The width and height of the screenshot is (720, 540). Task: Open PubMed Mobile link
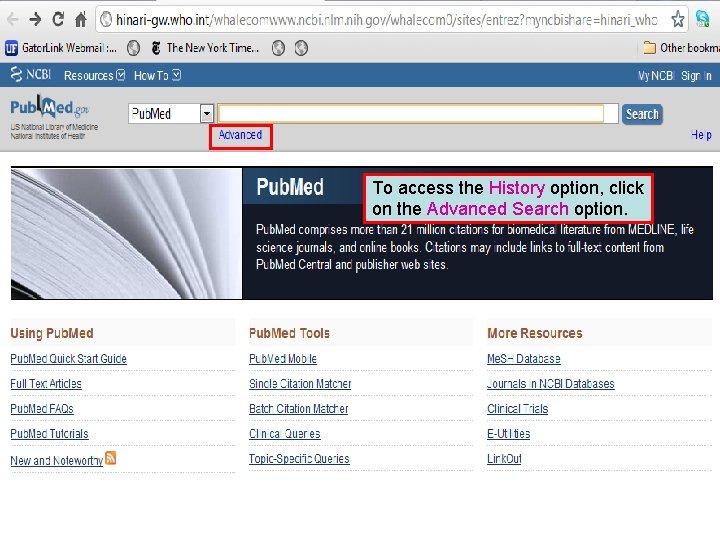(x=283, y=359)
